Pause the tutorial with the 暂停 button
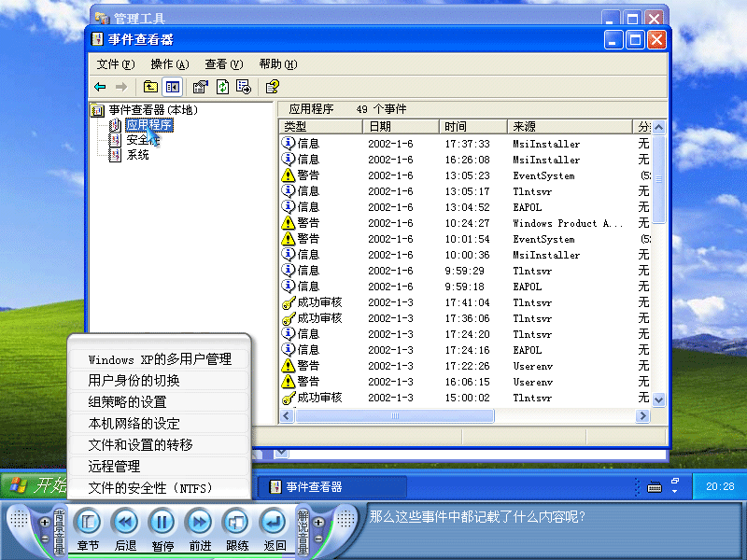The height and width of the screenshot is (560, 747). (162, 523)
